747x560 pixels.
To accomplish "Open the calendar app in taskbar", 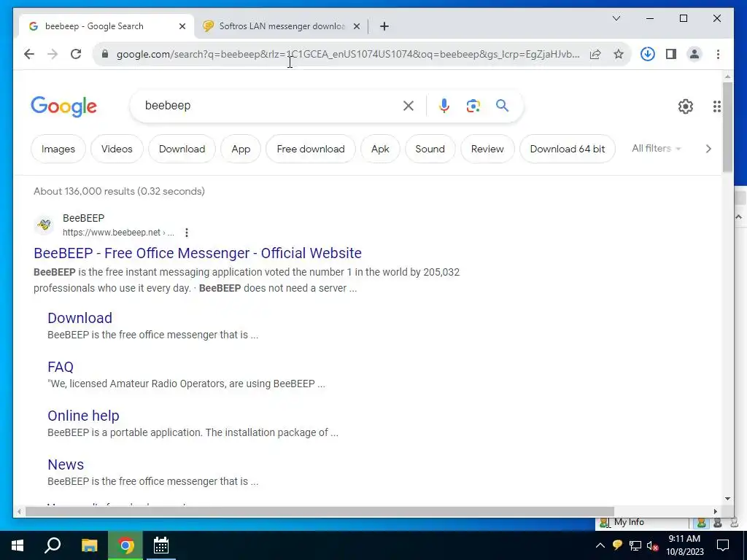I will click(161, 545).
